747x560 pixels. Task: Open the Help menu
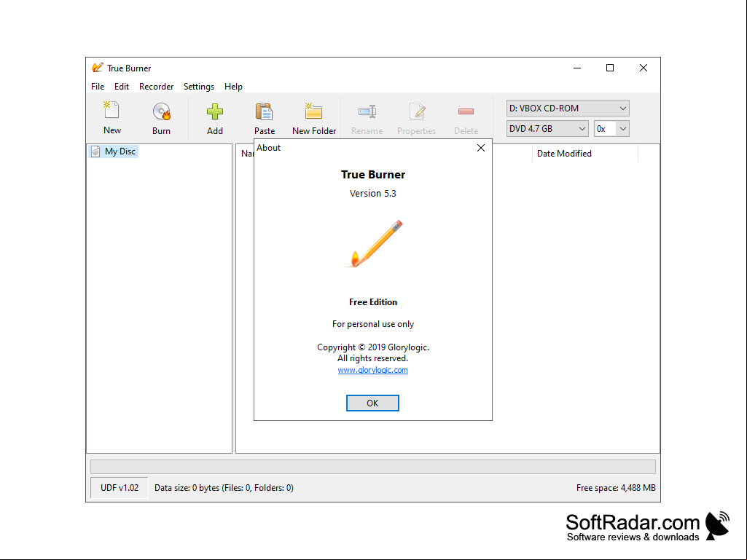point(233,87)
